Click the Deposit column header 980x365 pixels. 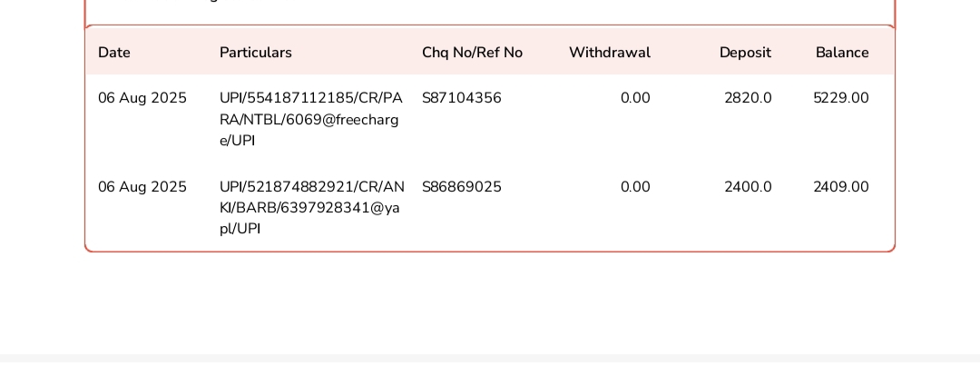coord(745,53)
